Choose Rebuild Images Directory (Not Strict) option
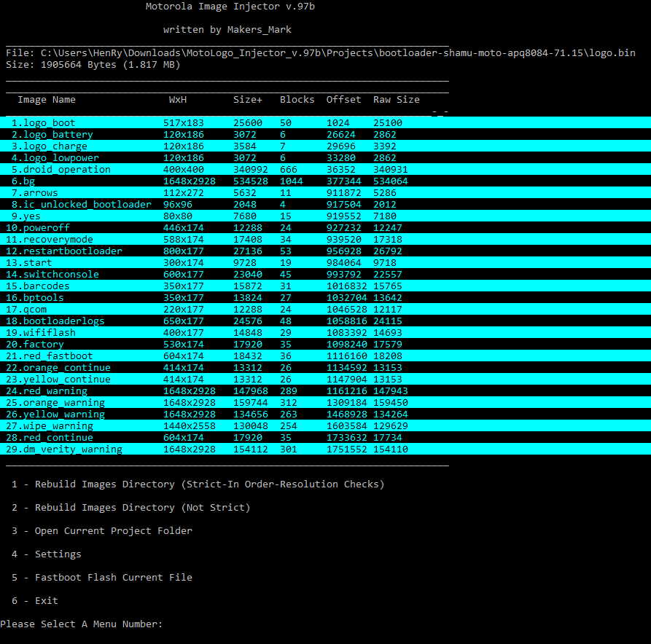The image size is (651, 644). pos(131,508)
